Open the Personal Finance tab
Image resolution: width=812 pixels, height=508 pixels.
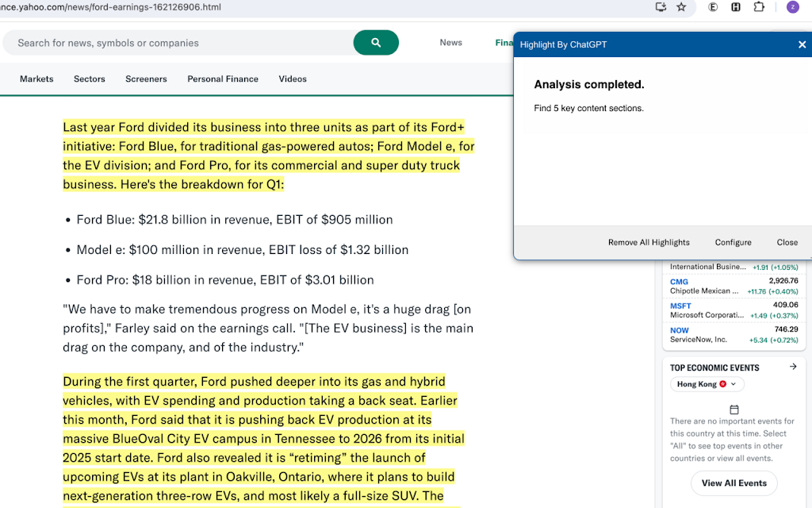click(223, 79)
